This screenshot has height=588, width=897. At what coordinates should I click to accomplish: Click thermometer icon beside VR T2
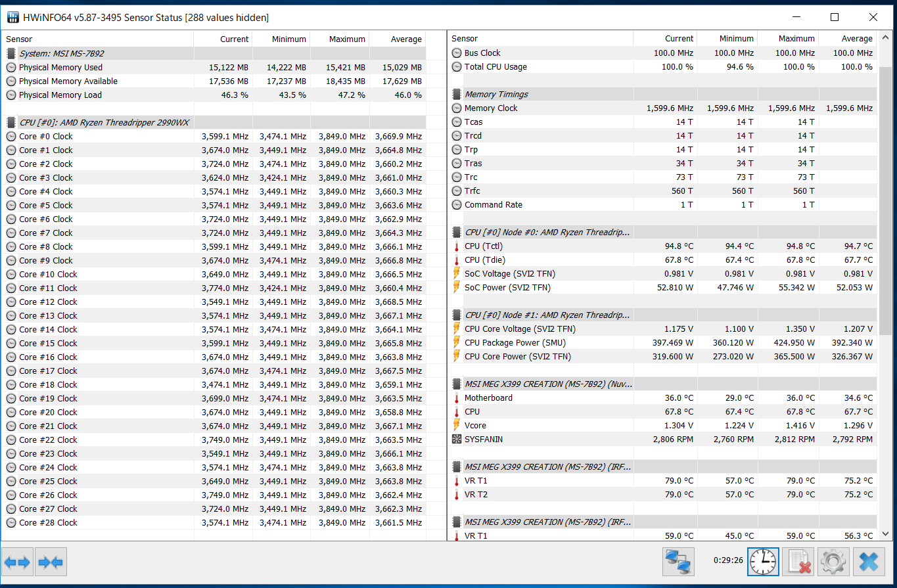(x=457, y=495)
